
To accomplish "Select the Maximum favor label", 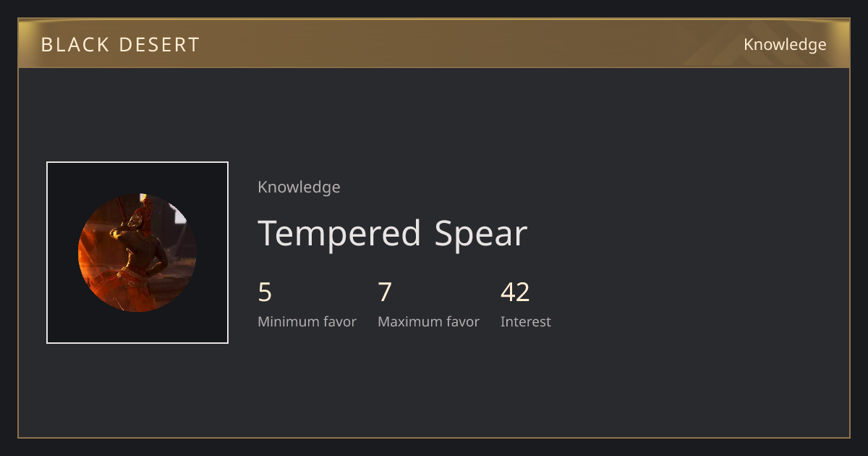I will (428, 322).
